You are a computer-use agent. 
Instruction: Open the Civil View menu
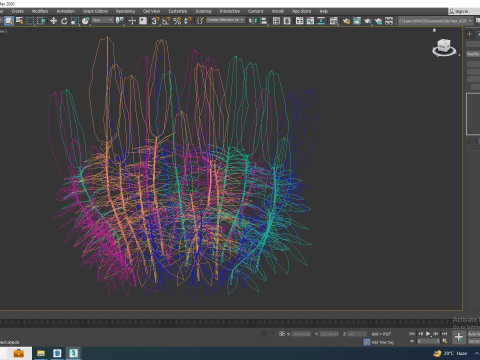[151, 11]
